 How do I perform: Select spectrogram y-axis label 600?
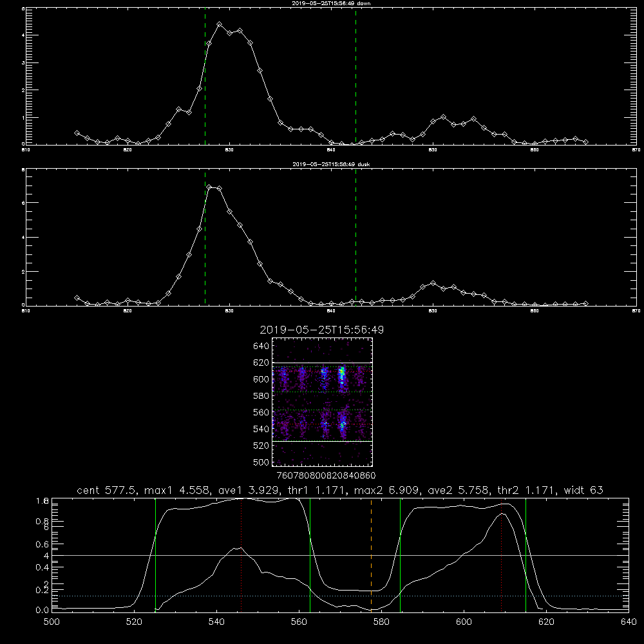261,379
